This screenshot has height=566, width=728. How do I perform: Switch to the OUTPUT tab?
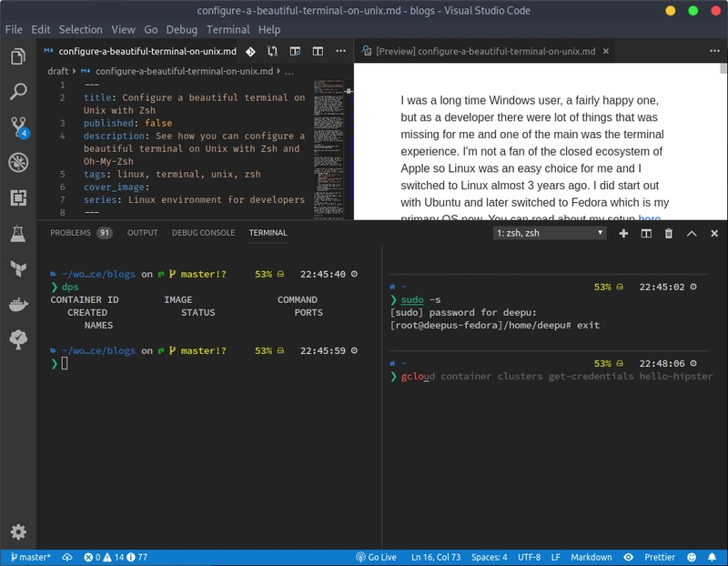[x=143, y=233]
